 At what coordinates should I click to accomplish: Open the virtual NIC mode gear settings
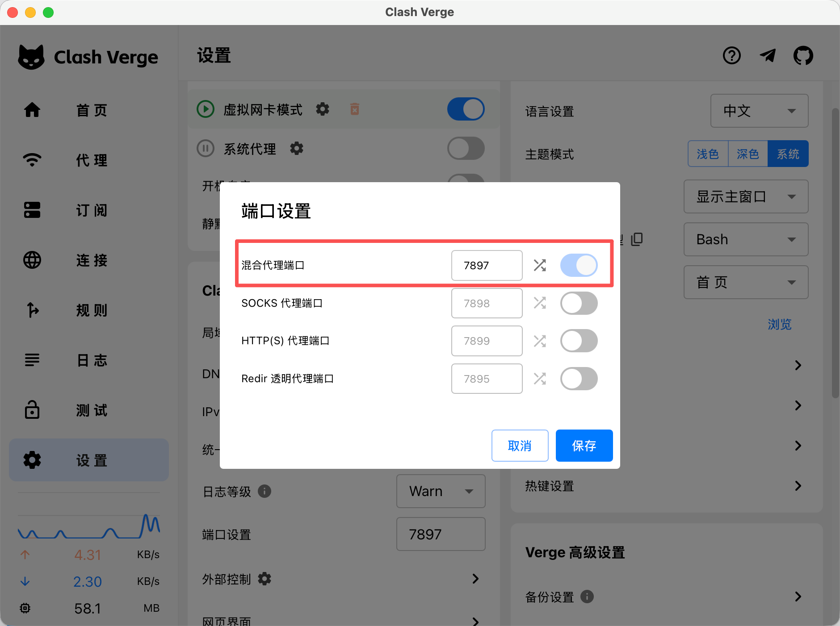323,109
